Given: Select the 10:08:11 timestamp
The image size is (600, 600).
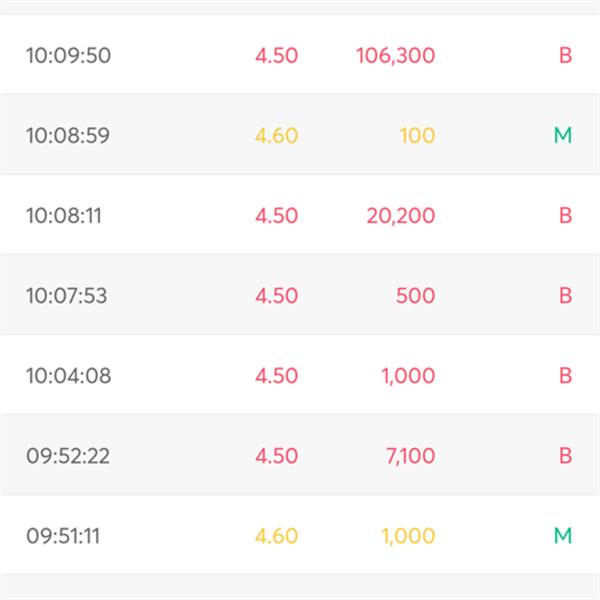Looking at the screenshot, I should 64,215.
